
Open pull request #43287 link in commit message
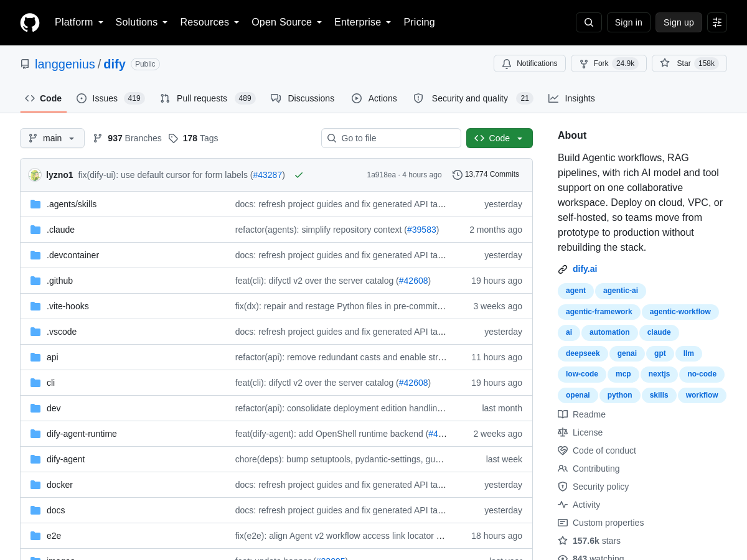pos(268,175)
